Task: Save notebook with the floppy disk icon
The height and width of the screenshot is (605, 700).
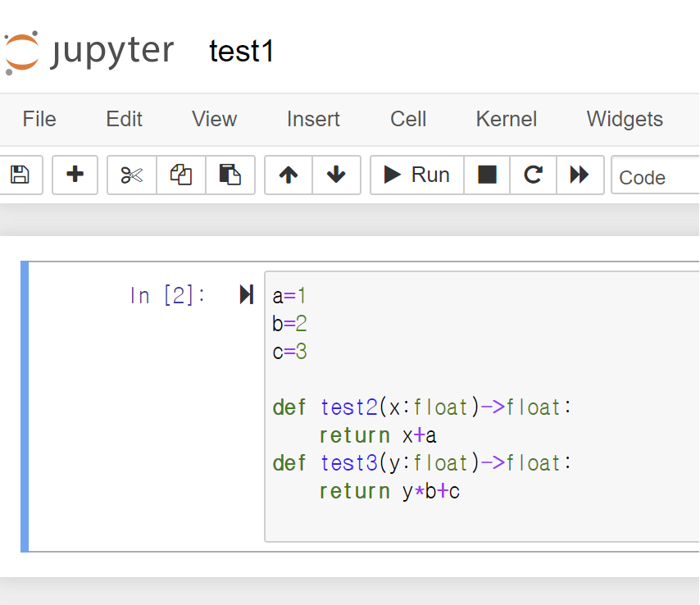Action: 20,175
